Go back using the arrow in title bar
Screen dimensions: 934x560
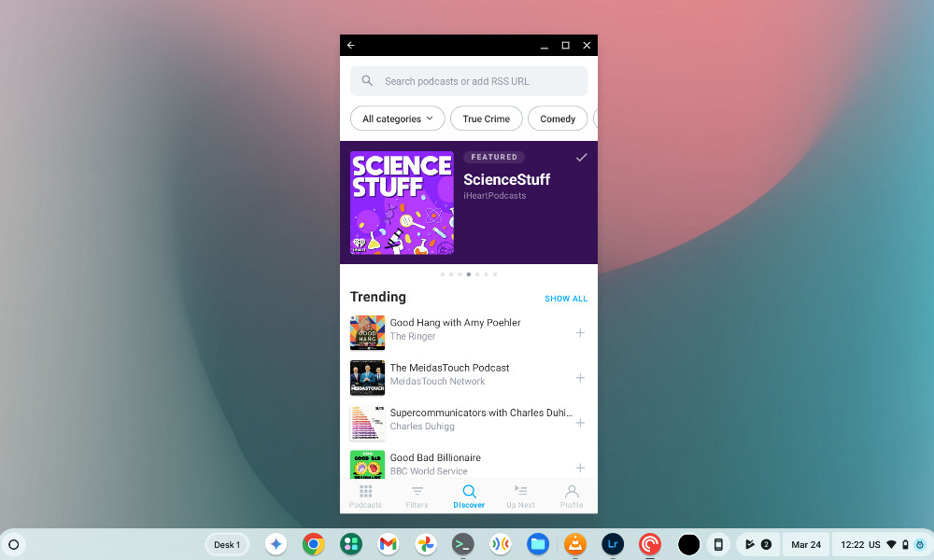[x=351, y=45]
